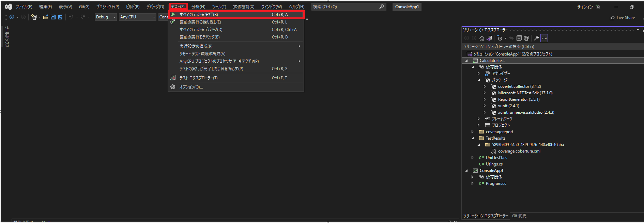Open Solution Explorer window options dropdown arrow
Screen dimensions: 644x223
(638, 30)
